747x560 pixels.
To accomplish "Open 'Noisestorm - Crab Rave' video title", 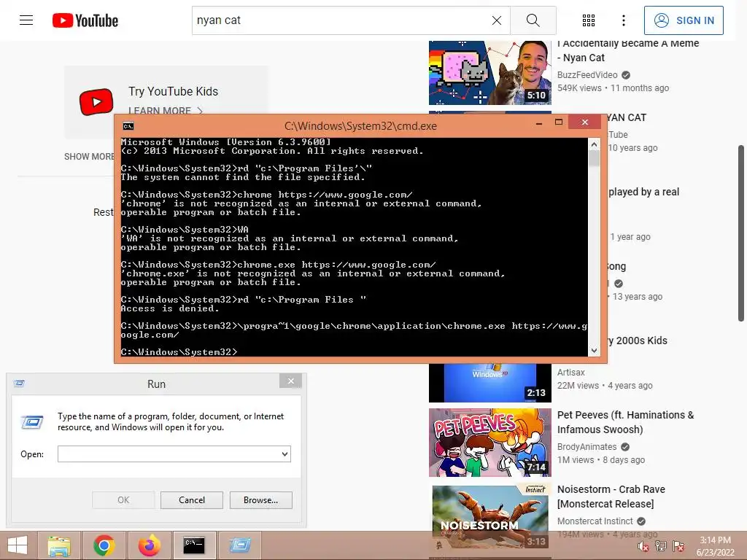I will click(611, 496).
